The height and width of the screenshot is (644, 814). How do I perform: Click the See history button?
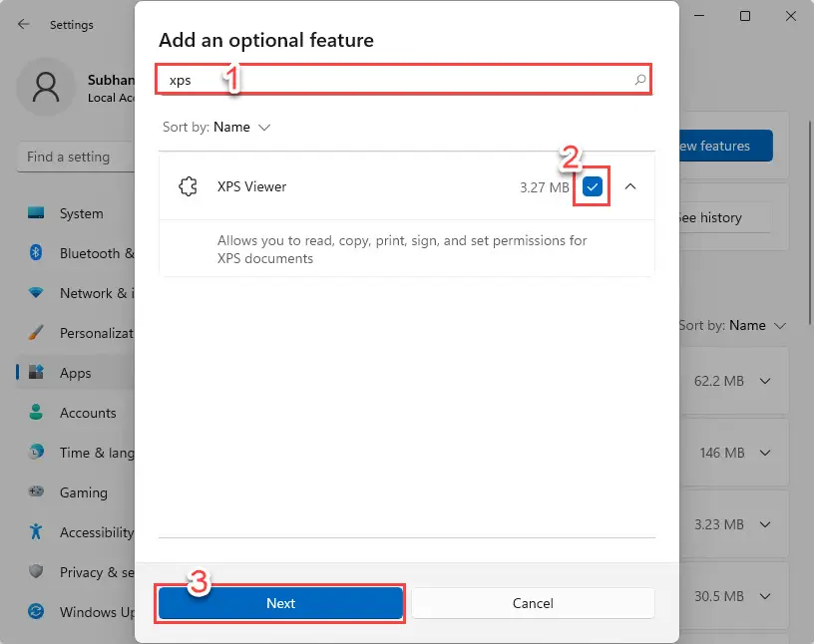(x=726, y=217)
